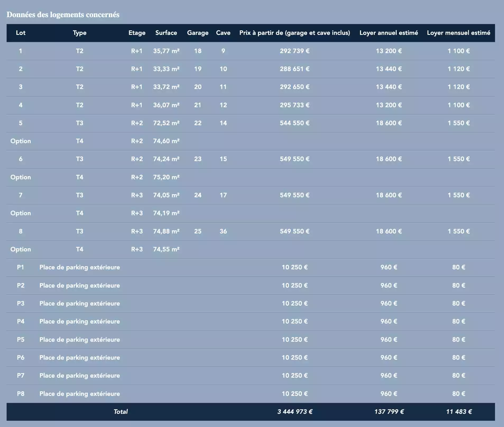Click the Option surface 74,55 m²
This screenshot has width=504, height=427.
point(166,249)
